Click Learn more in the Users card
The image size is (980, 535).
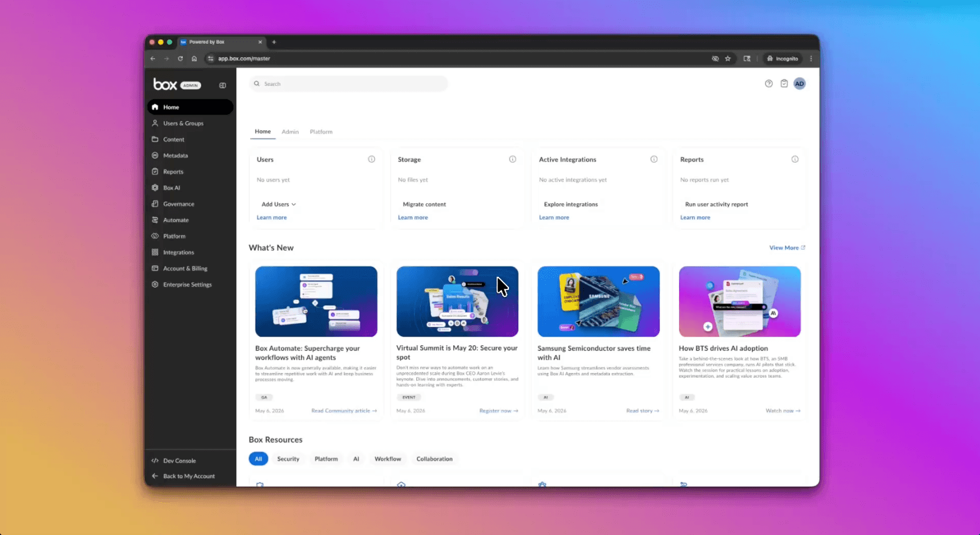272,217
